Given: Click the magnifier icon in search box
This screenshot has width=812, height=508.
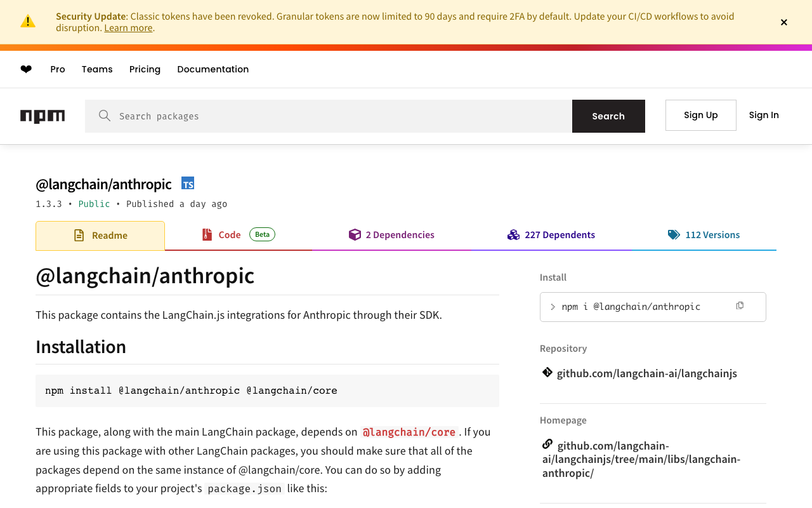Looking at the screenshot, I should tap(105, 116).
